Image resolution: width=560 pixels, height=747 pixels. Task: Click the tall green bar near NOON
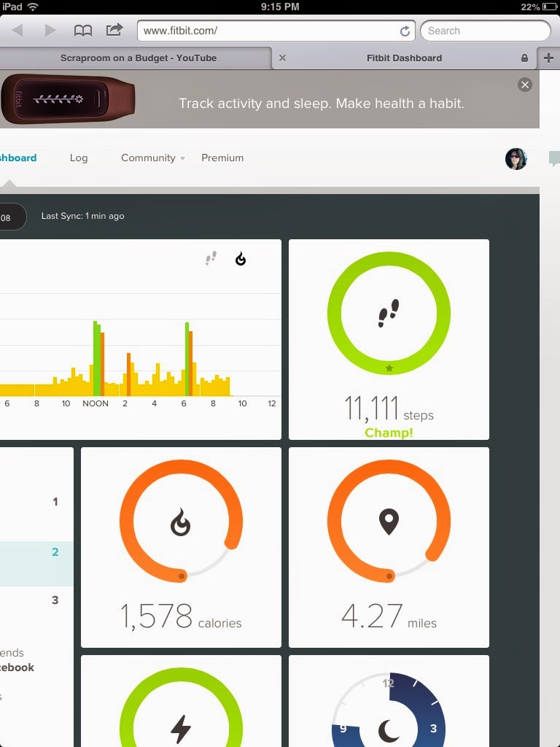(97, 359)
